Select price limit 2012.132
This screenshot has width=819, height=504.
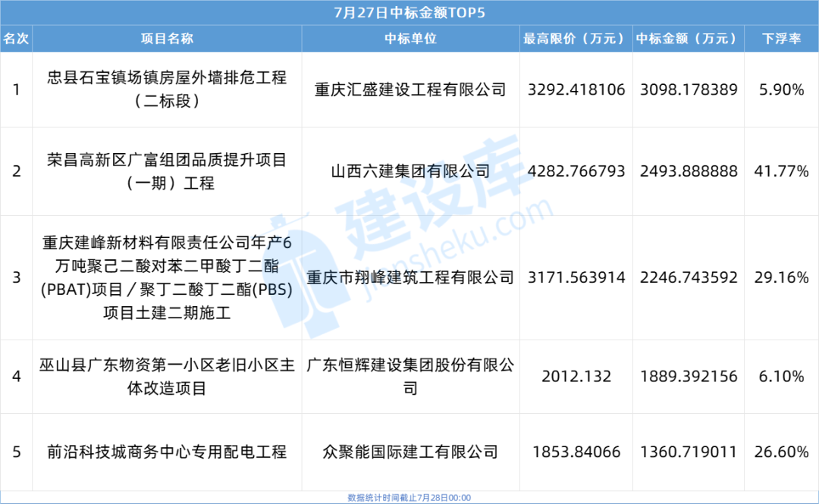(576, 377)
